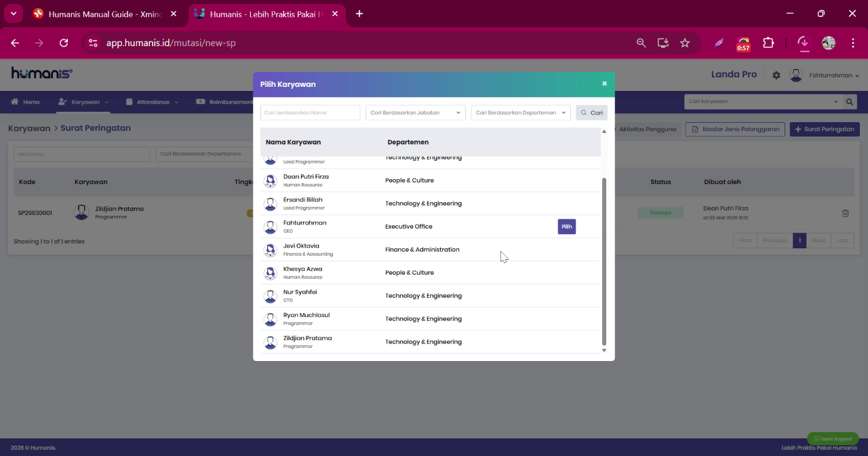This screenshot has width=868, height=456.
Task: Click the address bar URL
Action: (171, 43)
